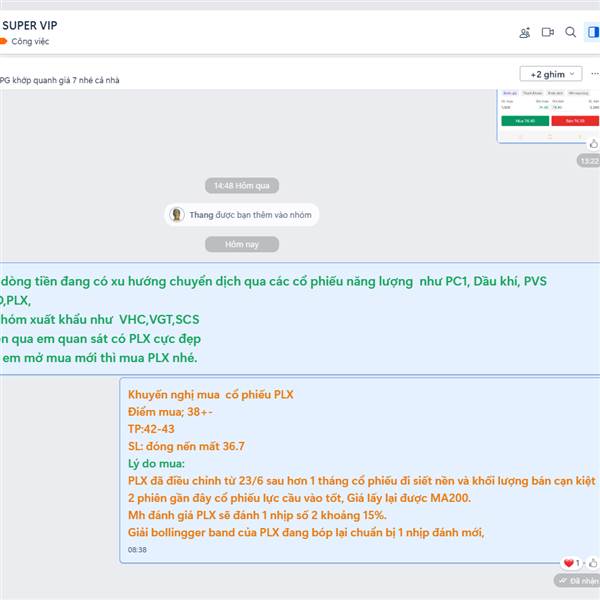Select the 'Điểm mua; 38+-' line
Screen dimensions: 600x600
click(170, 412)
